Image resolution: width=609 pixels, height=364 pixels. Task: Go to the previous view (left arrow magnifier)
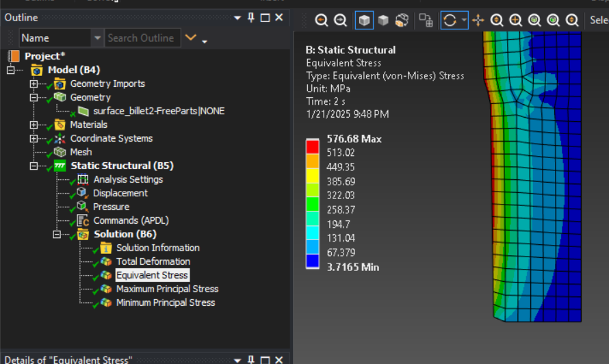[321, 21]
